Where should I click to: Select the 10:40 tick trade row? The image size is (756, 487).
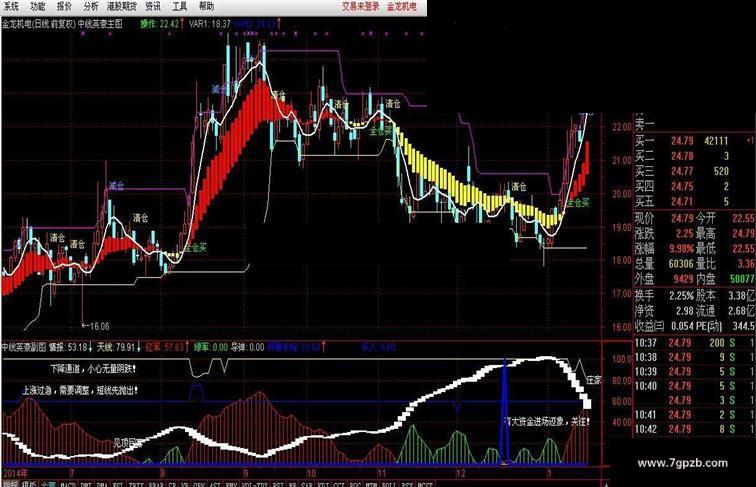coord(694,386)
